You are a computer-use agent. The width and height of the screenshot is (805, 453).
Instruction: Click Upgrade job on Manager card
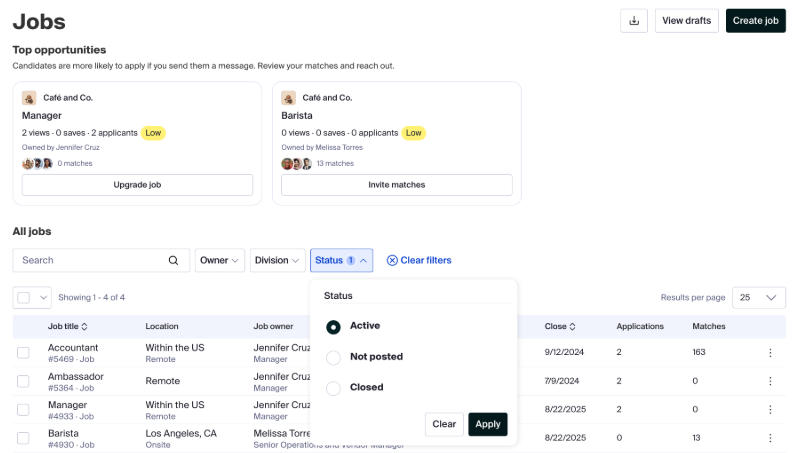point(137,185)
